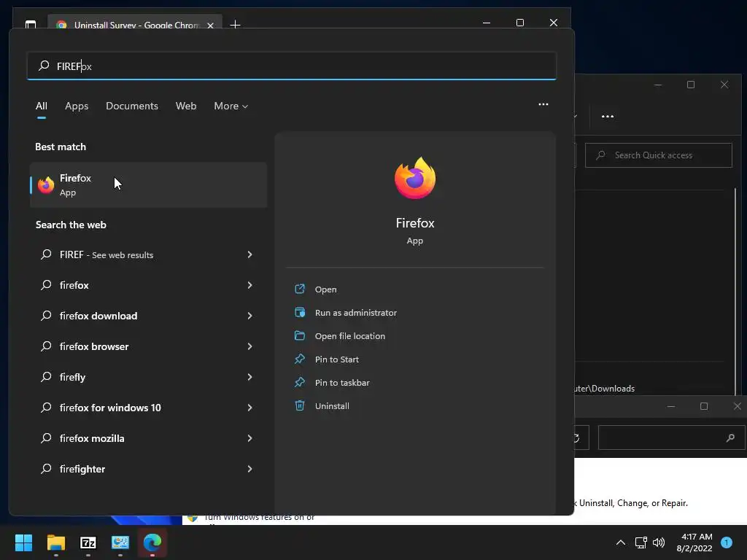This screenshot has width=747, height=560.
Task: Expand arrow for FIREF web results
Action: coord(249,254)
